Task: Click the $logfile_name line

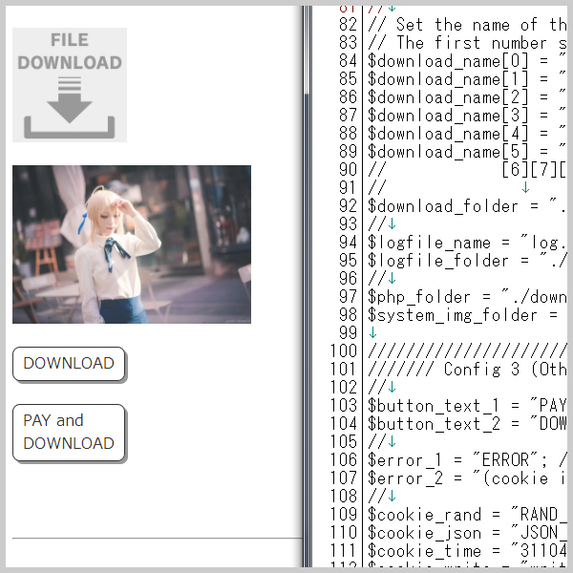Action: coord(467,243)
